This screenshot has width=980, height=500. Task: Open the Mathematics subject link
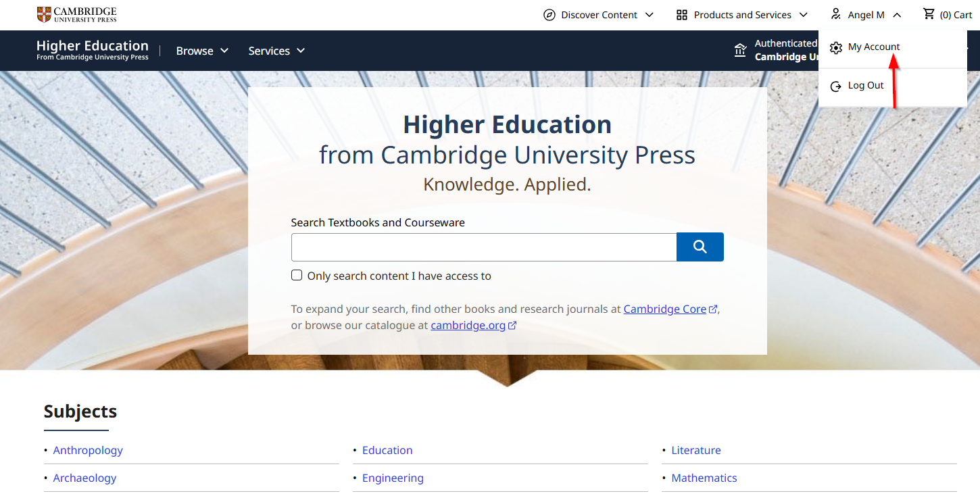point(704,478)
